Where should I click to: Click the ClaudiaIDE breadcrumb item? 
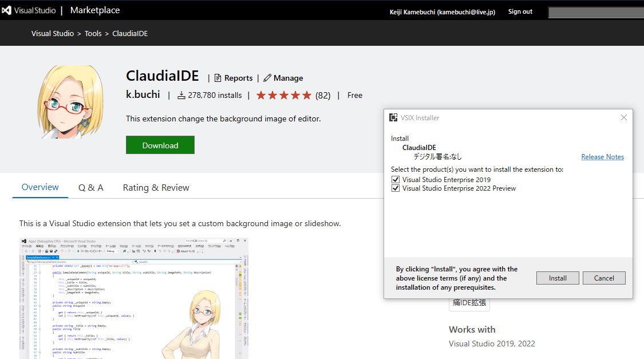(x=130, y=34)
